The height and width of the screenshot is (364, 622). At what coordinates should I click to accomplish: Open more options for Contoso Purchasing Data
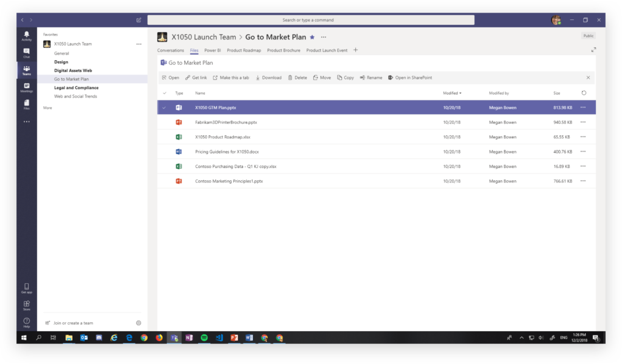(x=583, y=166)
